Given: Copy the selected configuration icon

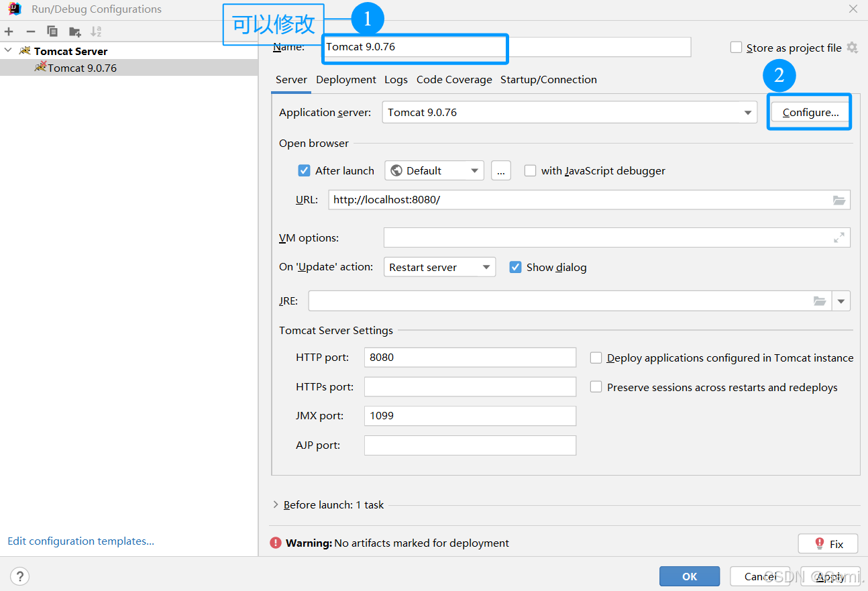Looking at the screenshot, I should coord(52,32).
